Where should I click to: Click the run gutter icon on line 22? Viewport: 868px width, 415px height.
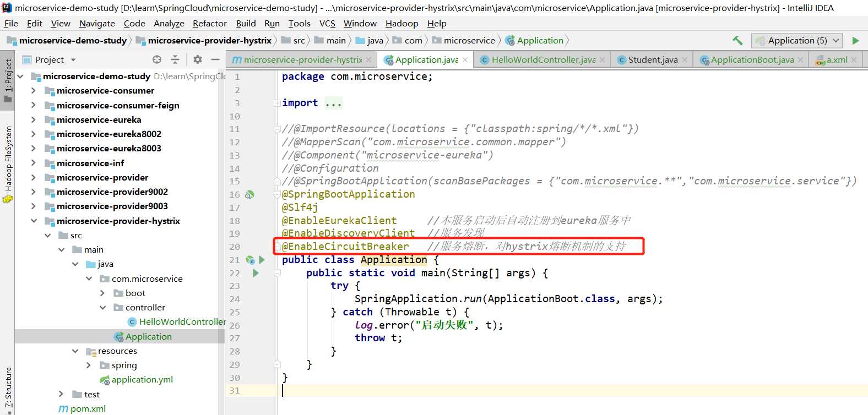tap(256, 273)
